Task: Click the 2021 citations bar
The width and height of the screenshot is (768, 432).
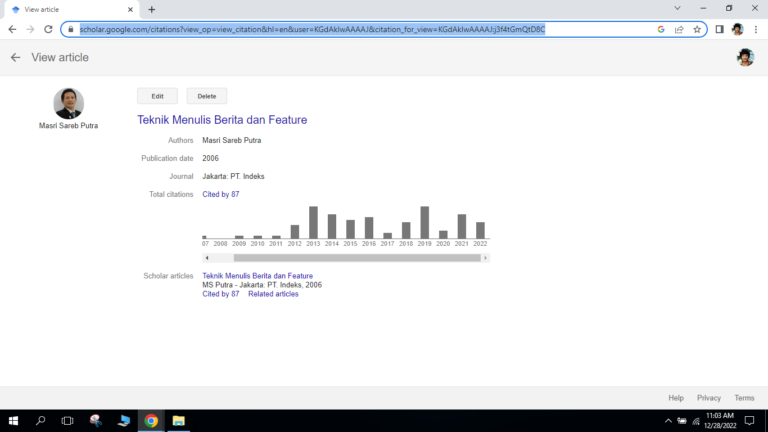Action: [462, 226]
